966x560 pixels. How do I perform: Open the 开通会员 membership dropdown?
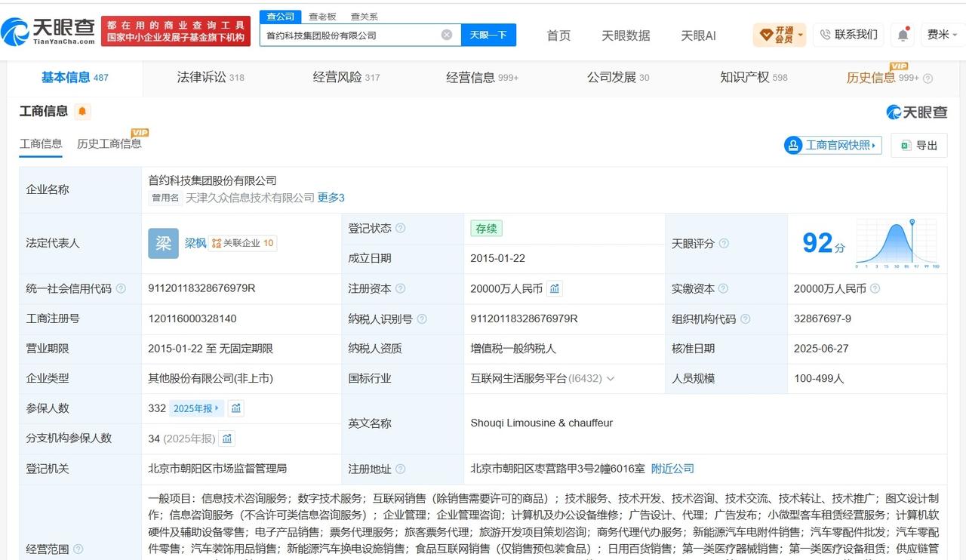click(x=780, y=35)
